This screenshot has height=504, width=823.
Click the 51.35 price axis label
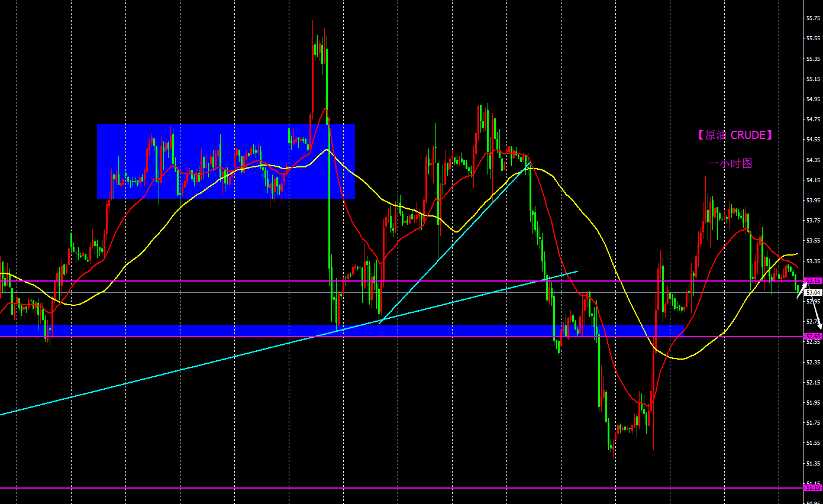point(813,464)
